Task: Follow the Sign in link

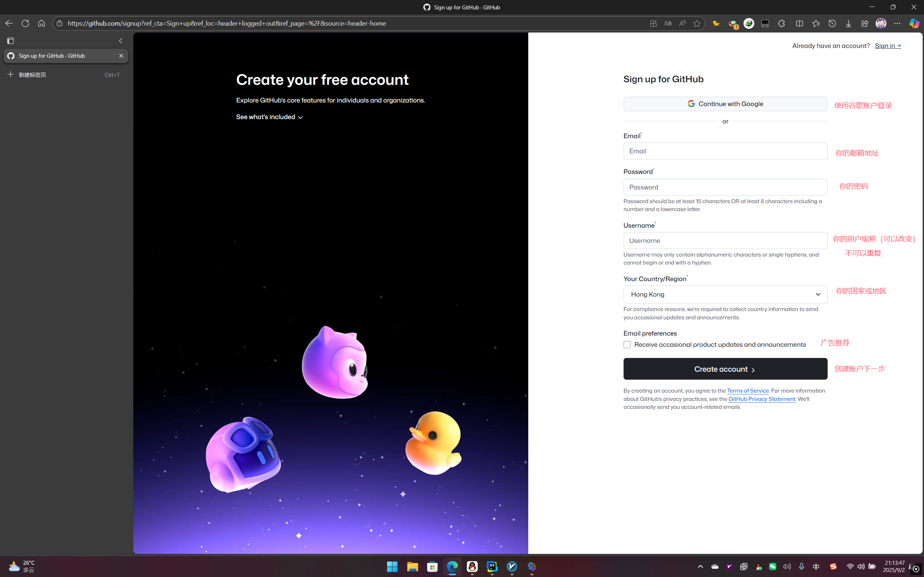Action: tap(888, 46)
